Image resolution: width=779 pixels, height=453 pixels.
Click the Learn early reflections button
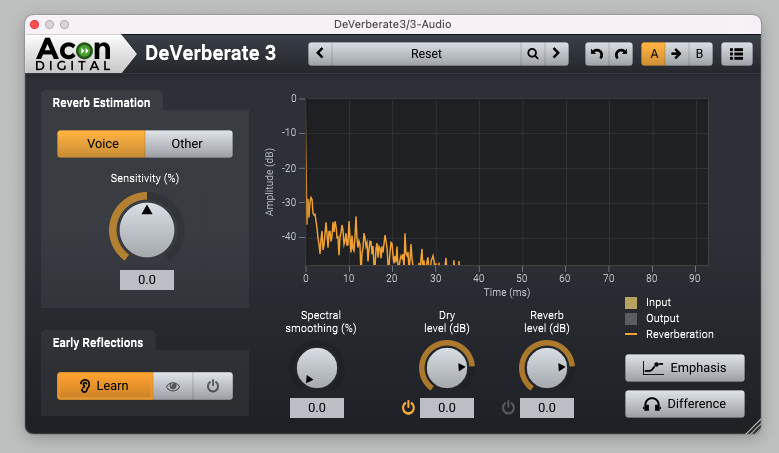click(x=105, y=386)
